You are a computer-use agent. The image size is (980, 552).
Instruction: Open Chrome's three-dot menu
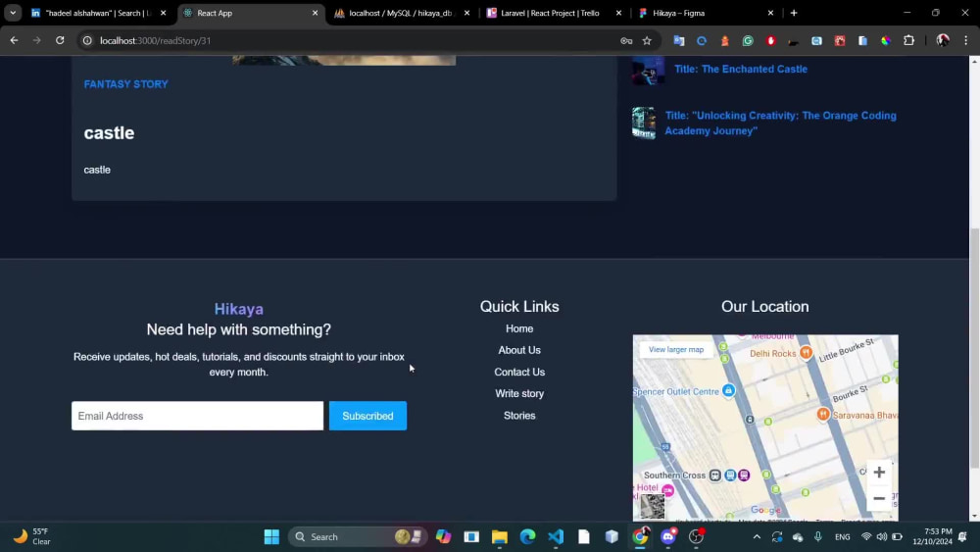(x=965, y=40)
